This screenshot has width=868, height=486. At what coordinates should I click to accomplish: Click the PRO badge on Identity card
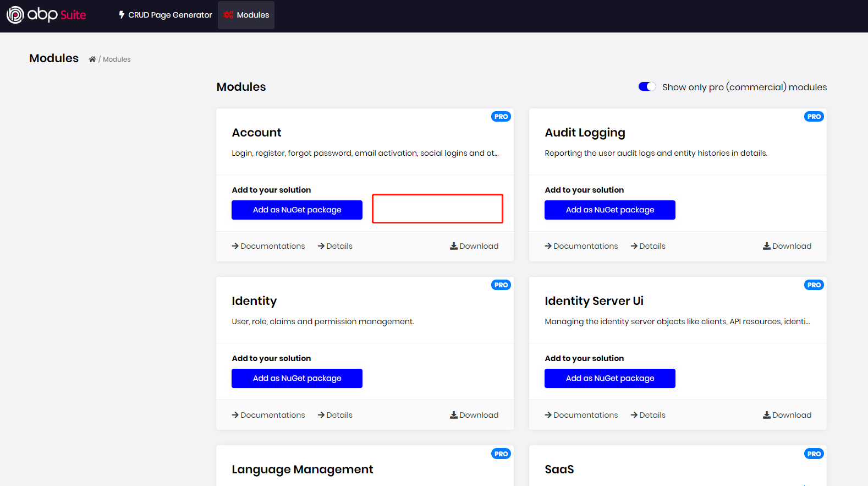501,285
